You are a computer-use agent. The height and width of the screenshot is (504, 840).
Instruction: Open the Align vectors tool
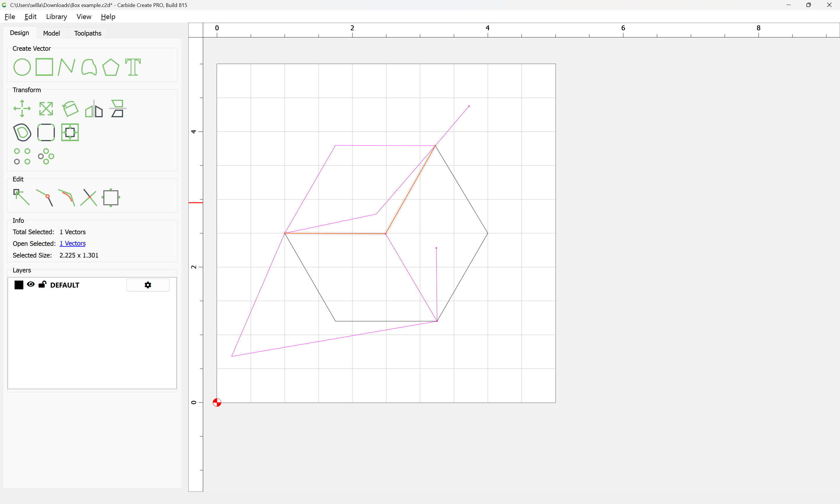coord(118,109)
